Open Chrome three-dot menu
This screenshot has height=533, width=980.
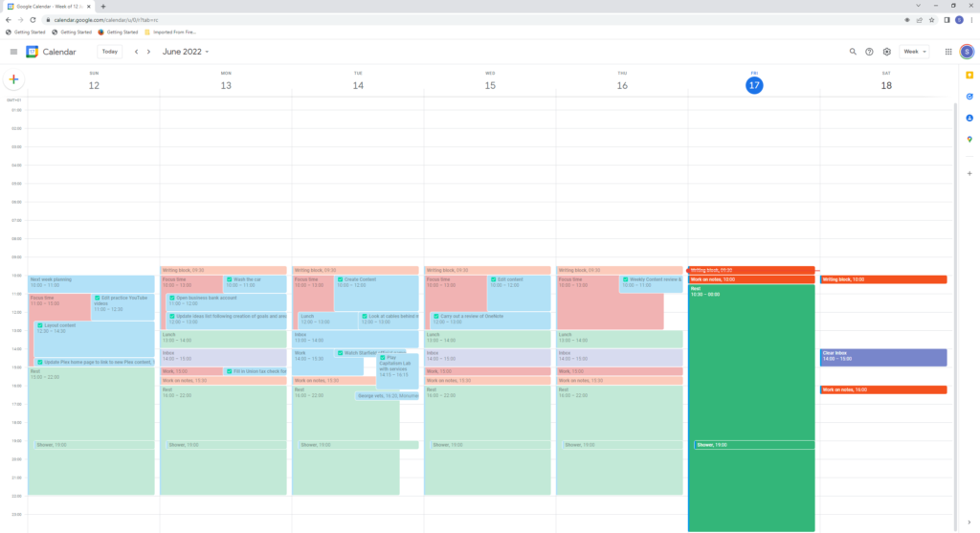pos(971,20)
